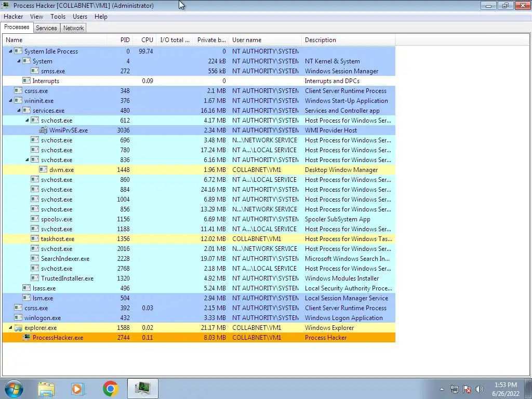
Task: Open File Explorer from the taskbar
Action: click(46, 389)
